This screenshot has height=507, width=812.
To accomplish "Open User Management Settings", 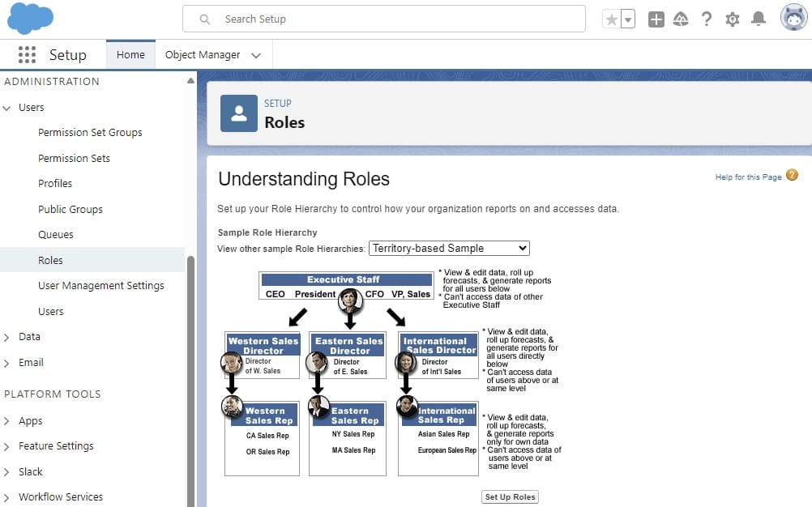I will tap(101, 286).
